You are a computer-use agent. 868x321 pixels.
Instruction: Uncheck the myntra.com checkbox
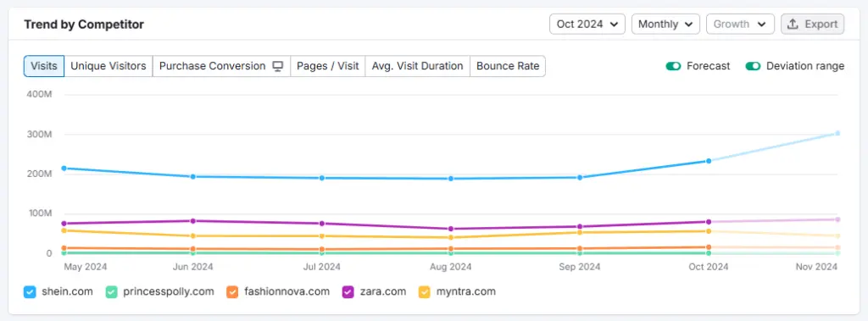[425, 291]
